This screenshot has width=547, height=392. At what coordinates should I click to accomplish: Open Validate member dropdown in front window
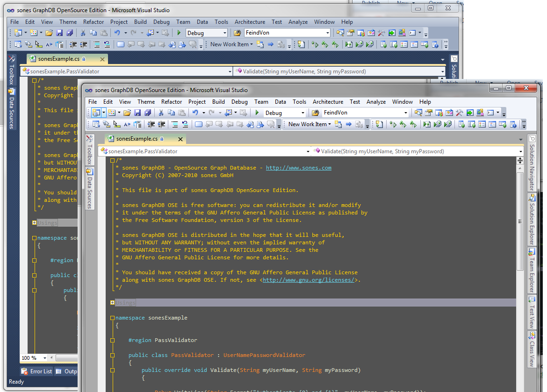coord(520,151)
